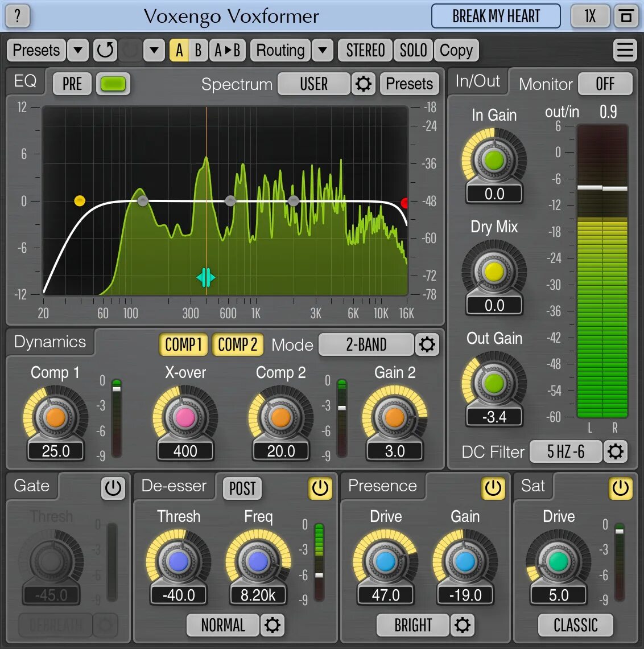The height and width of the screenshot is (649, 644).
Task: Expand the Routing dropdown arrow
Action: point(322,50)
